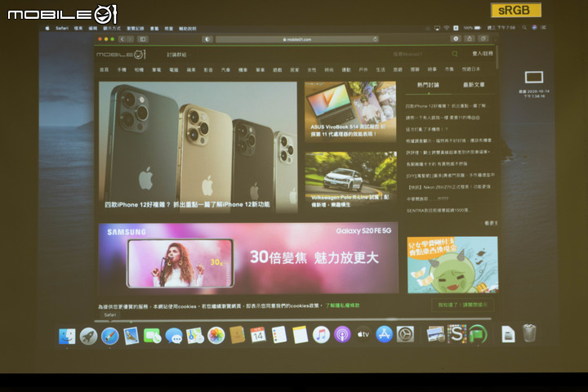
Task: Select 首頁 in site navigation
Action: 105,69
